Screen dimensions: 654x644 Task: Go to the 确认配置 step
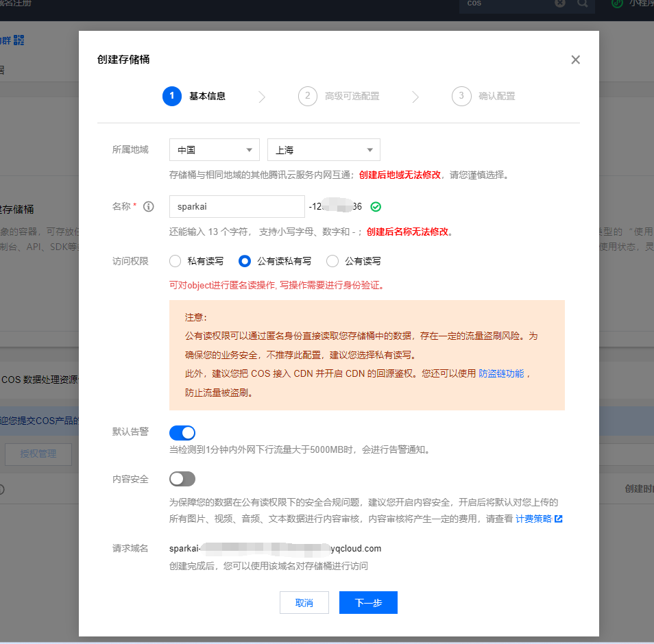[496, 96]
